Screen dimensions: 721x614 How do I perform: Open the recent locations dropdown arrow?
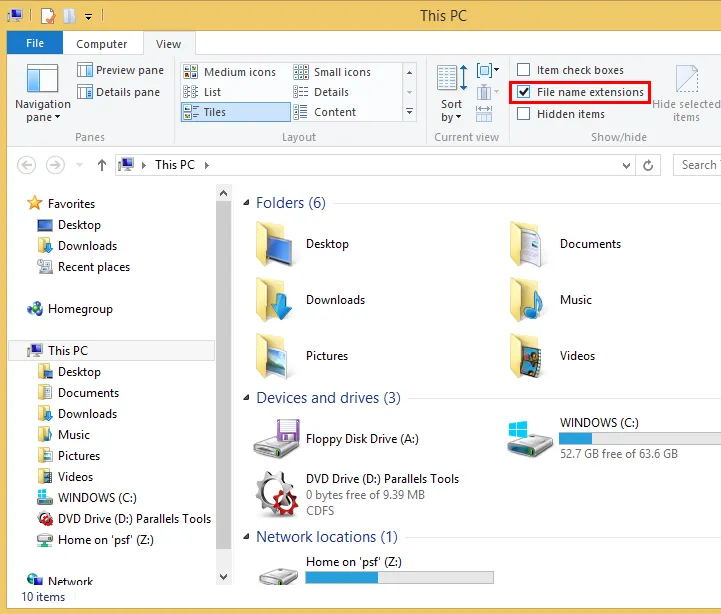pos(79,165)
